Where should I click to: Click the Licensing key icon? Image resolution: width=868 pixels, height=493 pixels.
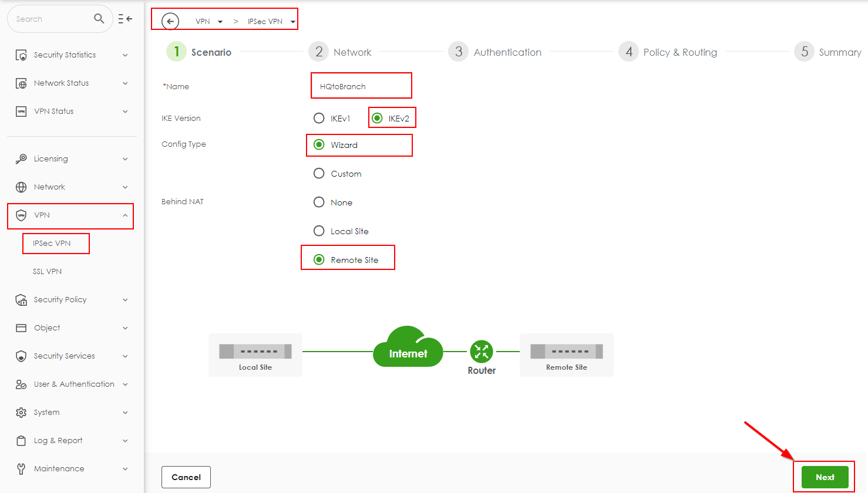click(x=21, y=158)
